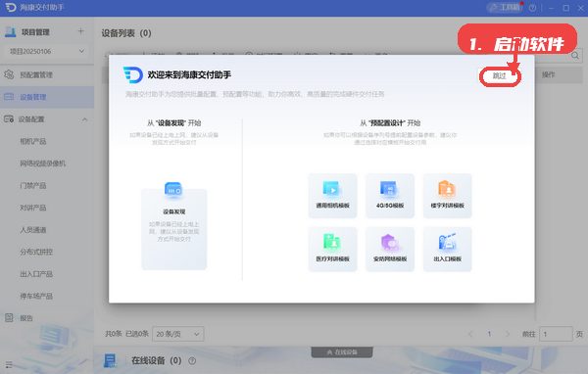Open the 20条/页 page size dropdown
Screen dimensions: 588x374
click(x=178, y=334)
